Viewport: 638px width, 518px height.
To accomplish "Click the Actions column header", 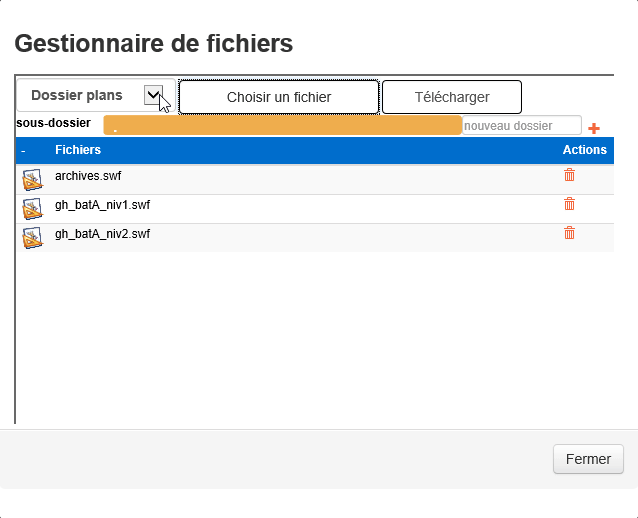I will 584,150.
